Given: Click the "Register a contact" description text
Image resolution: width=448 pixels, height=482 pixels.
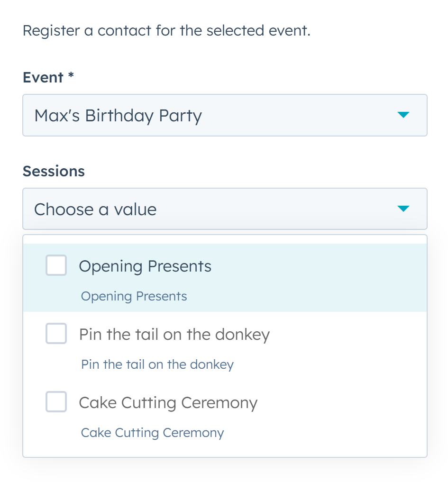Looking at the screenshot, I should point(166,31).
